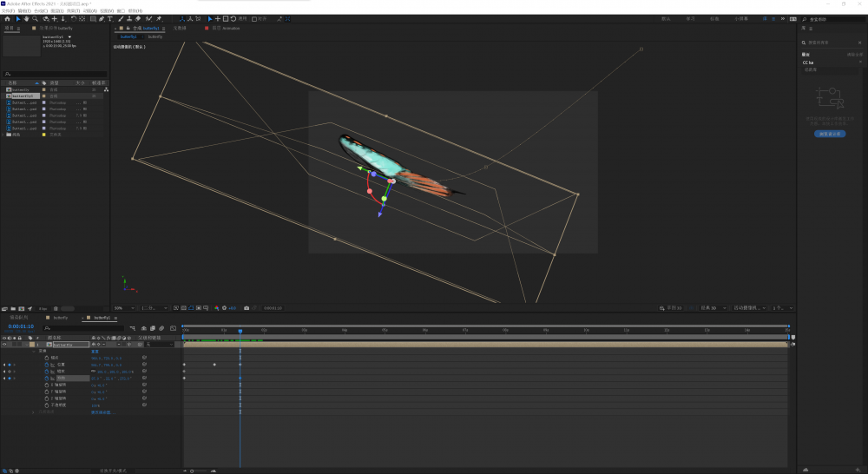Select the Eraser tool
Viewport: 868px width, 474px height.
(138, 19)
